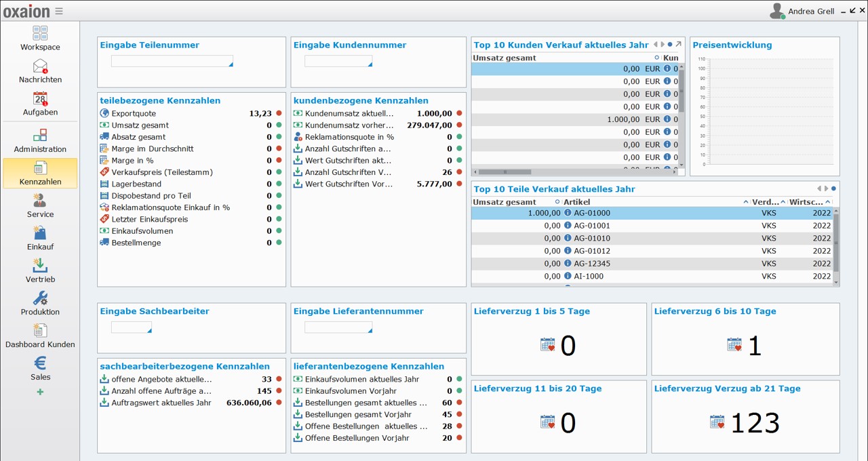Click the Bestellungen gesamt Vorjahr row label
This screenshot has height=461, width=868.
tap(359, 414)
